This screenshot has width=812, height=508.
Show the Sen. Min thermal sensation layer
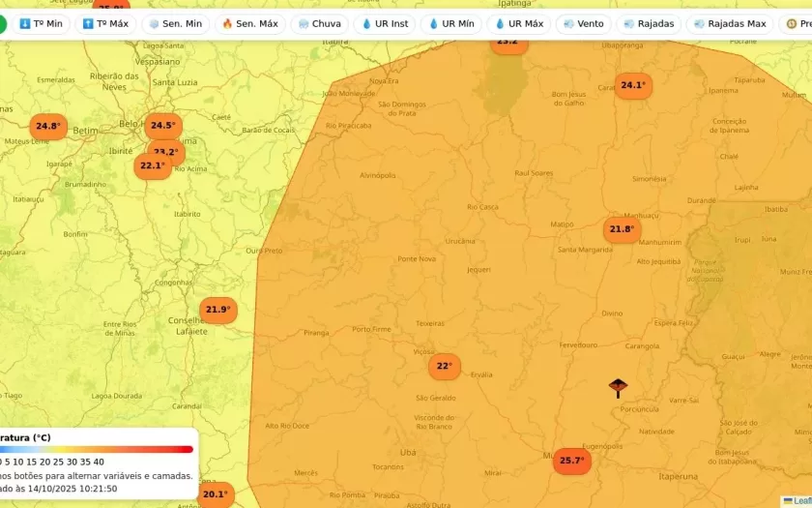(x=175, y=23)
